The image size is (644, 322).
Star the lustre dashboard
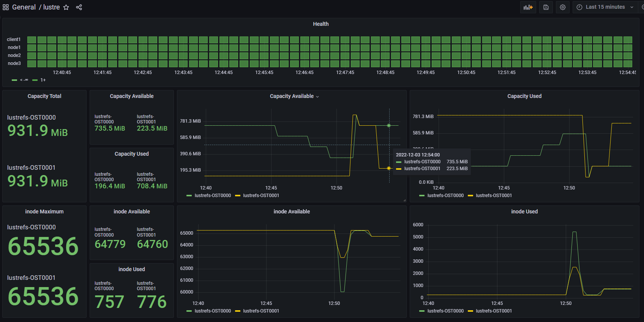(66, 7)
